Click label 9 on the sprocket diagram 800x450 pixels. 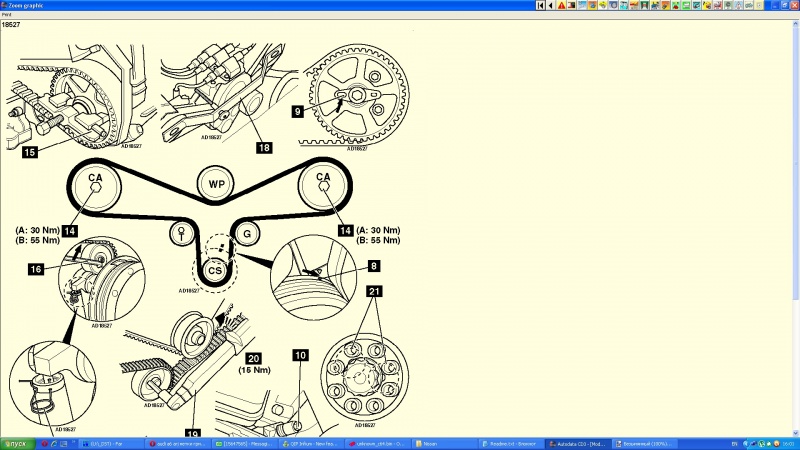coord(298,112)
